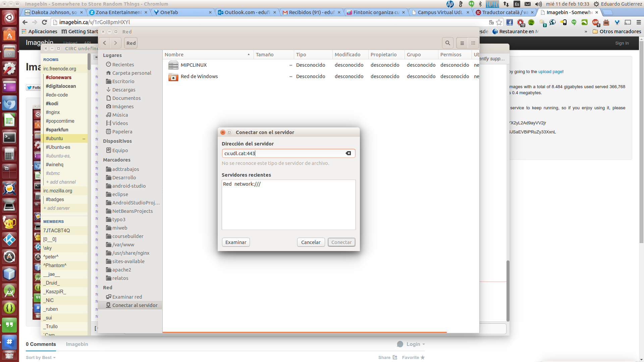The width and height of the screenshot is (644, 362).
Task: Click the HP icon in top panel
Action: point(450,4)
